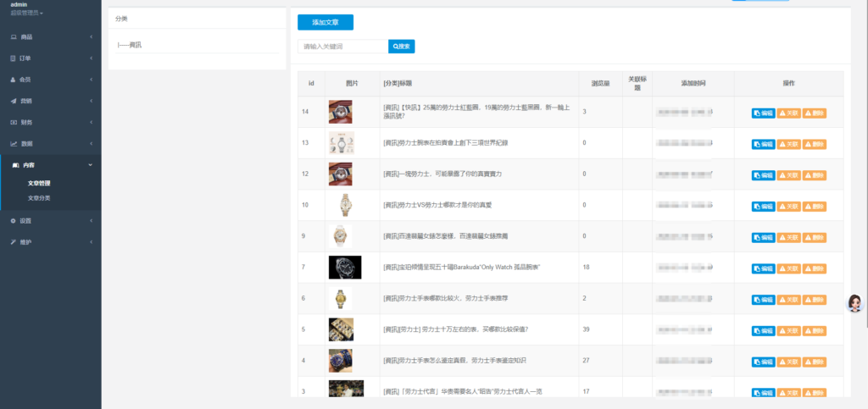The width and height of the screenshot is (868, 409).
Task: Open the black watch thumbnail of article 7
Action: [x=345, y=268]
